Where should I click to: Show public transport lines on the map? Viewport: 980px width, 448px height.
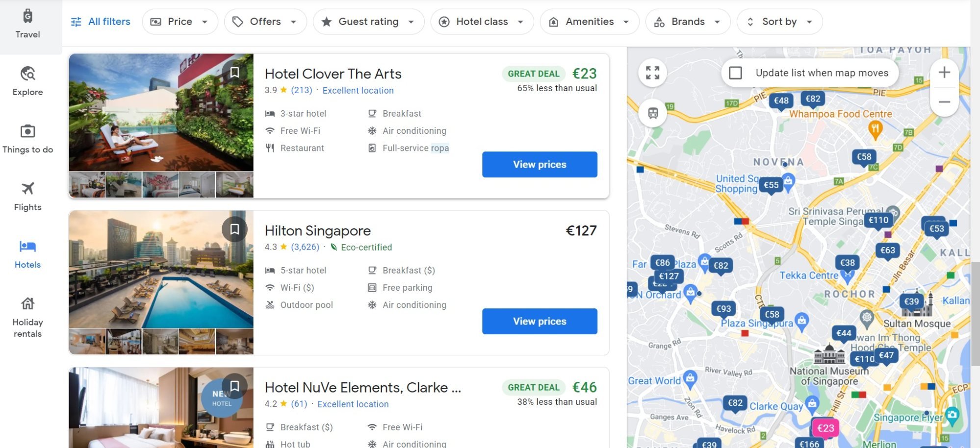tap(653, 113)
